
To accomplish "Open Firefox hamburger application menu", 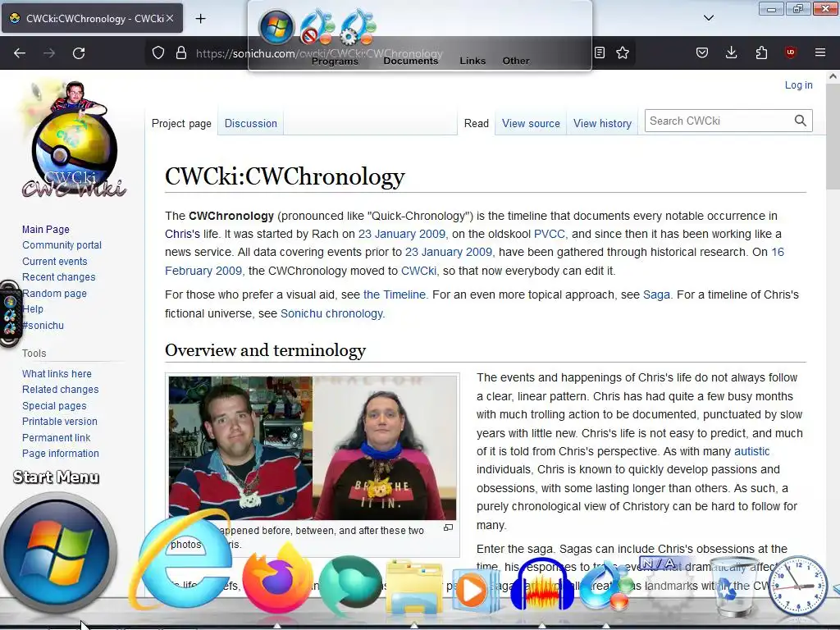I will point(819,52).
